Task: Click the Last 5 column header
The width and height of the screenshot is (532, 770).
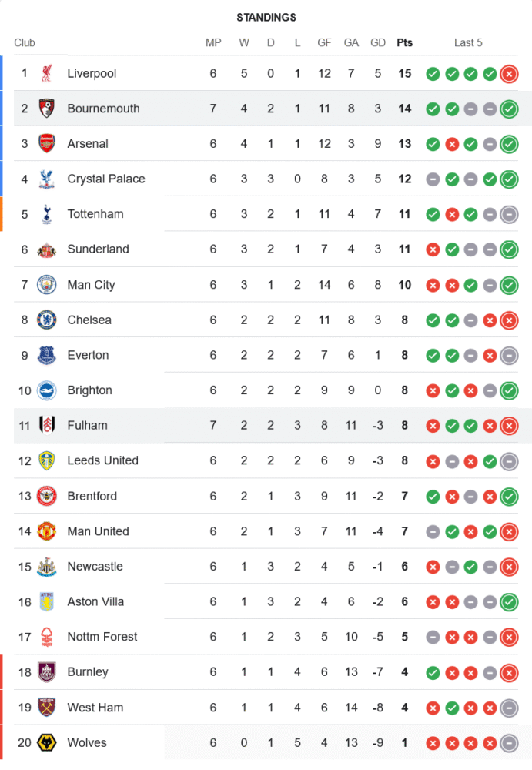Action: tap(468, 43)
